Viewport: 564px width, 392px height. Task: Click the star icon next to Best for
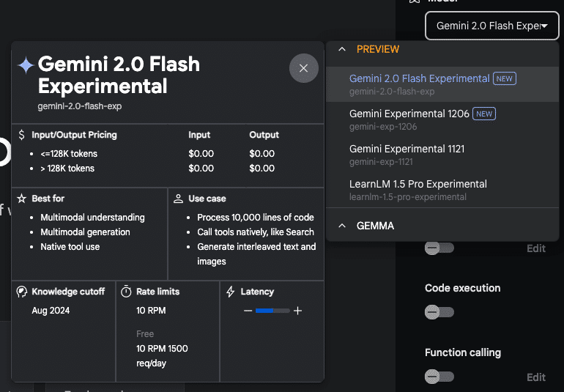pos(22,199)
